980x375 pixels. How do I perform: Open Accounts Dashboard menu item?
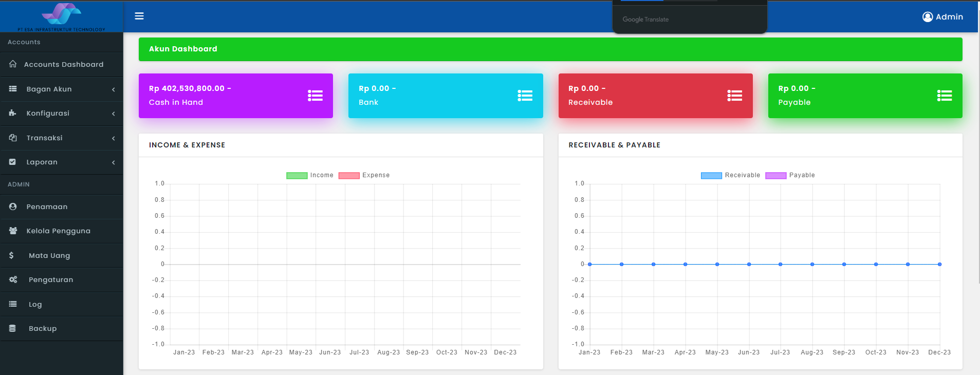[63, 64]
